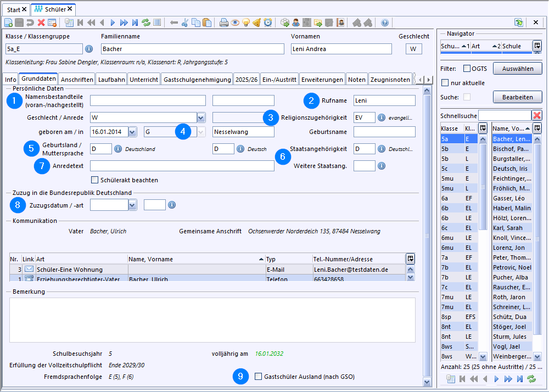
Task: Click the green refresh arrows in main toolbar
Action: click(146, 23)
